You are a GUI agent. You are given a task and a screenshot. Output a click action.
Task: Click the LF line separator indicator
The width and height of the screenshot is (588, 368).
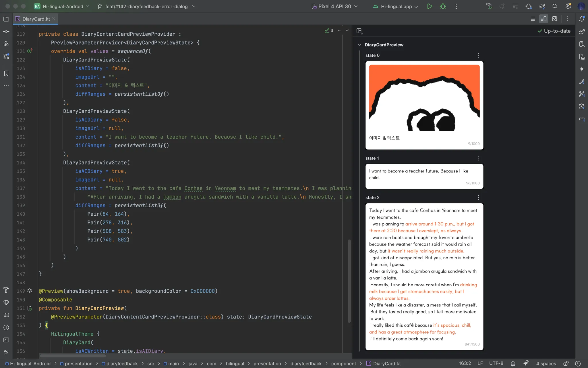click(480, 363)
